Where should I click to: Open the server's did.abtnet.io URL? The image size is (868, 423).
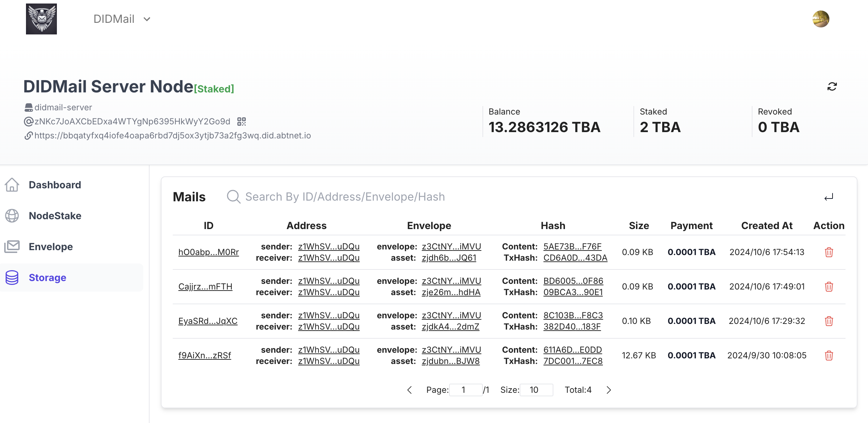172,136
